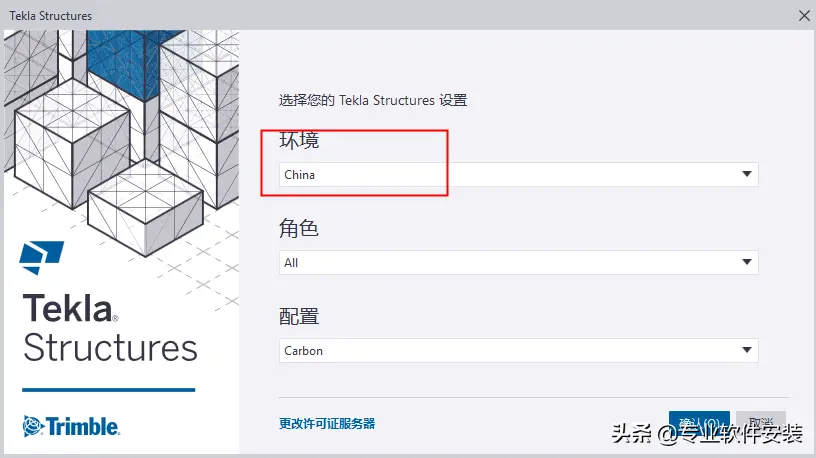
Task: Click the 配置 section label
Action: point(299,316)
